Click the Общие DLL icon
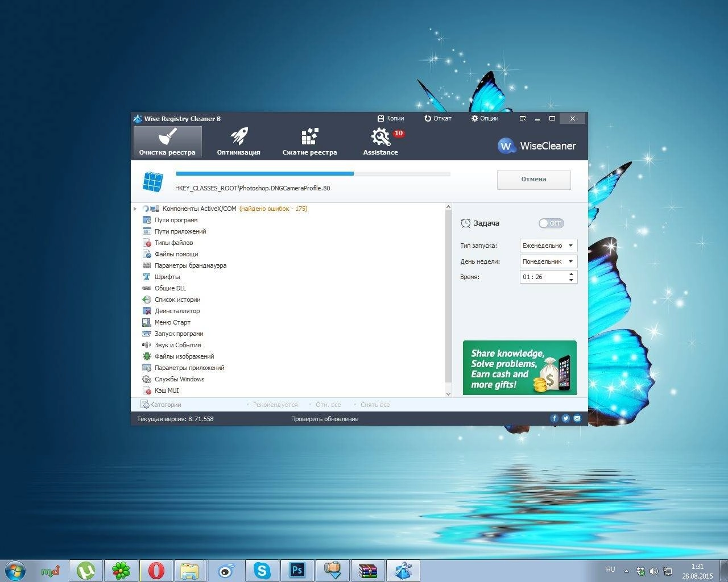Image resolution: width=728 pixels, height=582 pixels. [147, 288]
